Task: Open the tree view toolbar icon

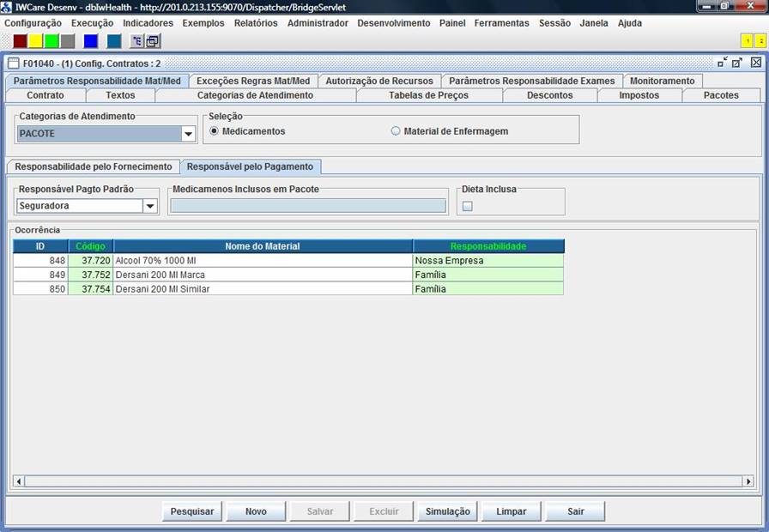Action: click(x=136, y=41)
